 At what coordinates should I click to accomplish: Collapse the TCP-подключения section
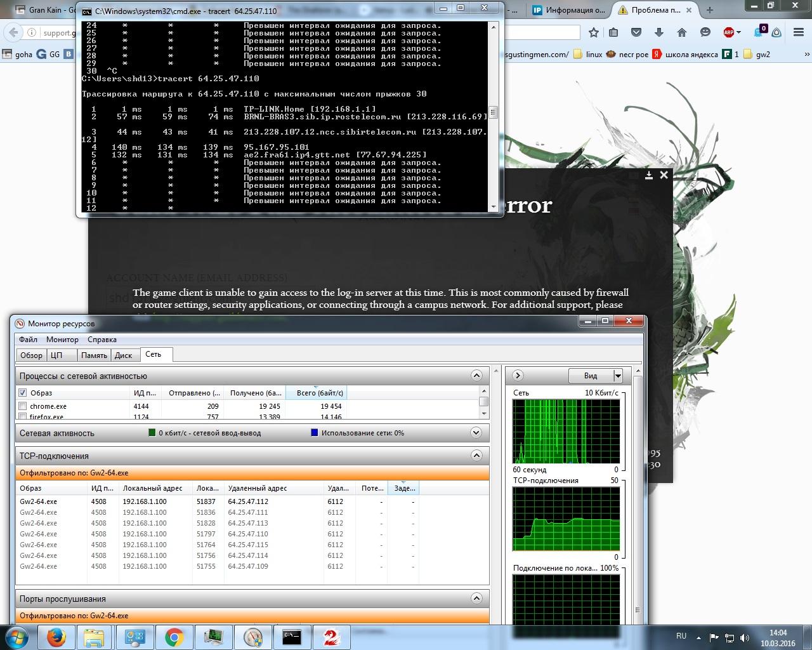pyautogui.click(x=476, y=455)
